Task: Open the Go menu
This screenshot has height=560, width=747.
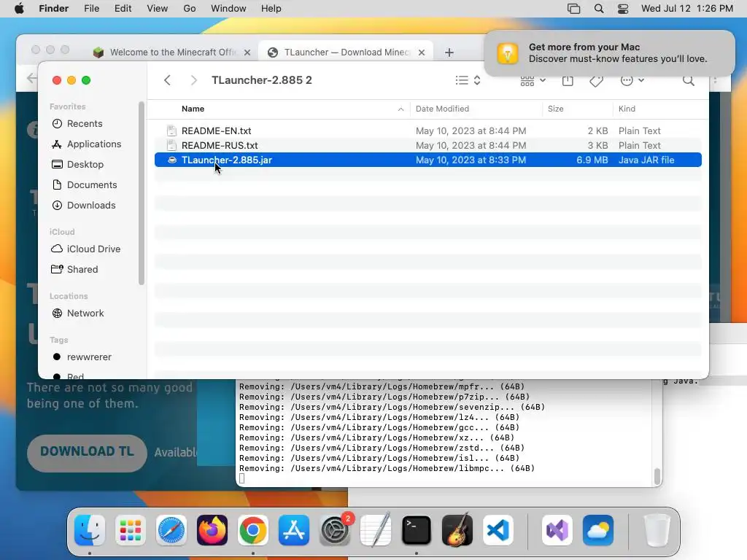Action: (x=190, y=9)
